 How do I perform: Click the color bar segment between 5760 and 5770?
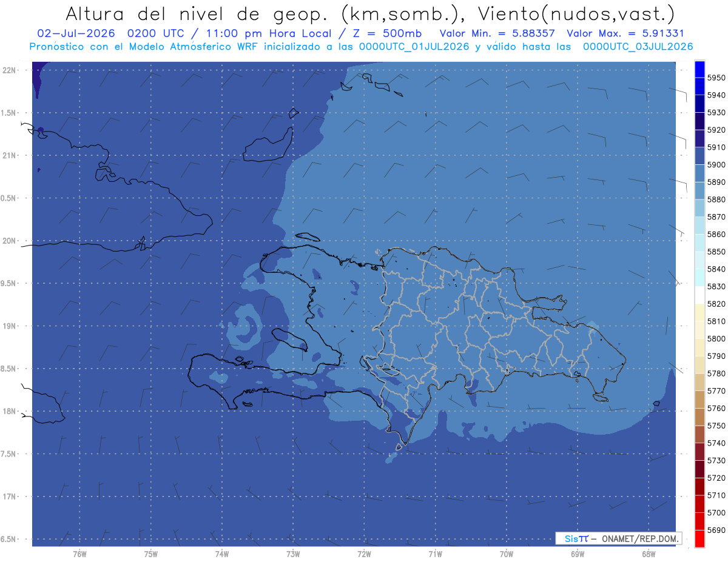pos(699,400)
